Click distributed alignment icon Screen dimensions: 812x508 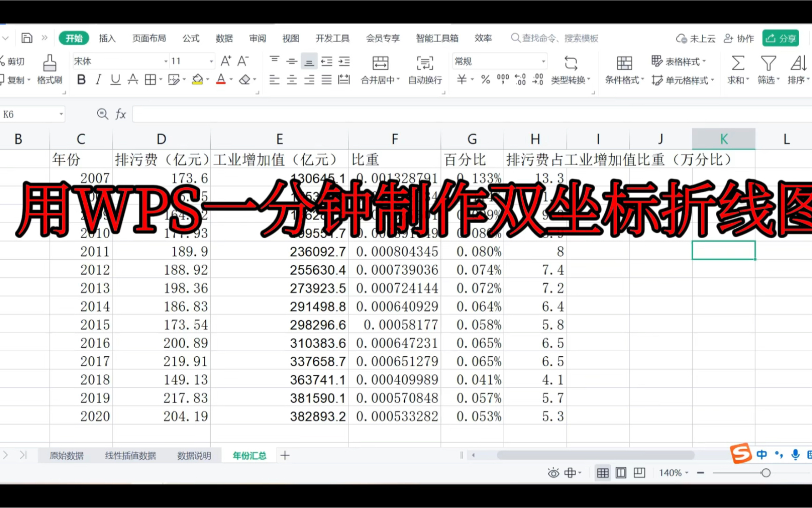(x=344, y=80)
